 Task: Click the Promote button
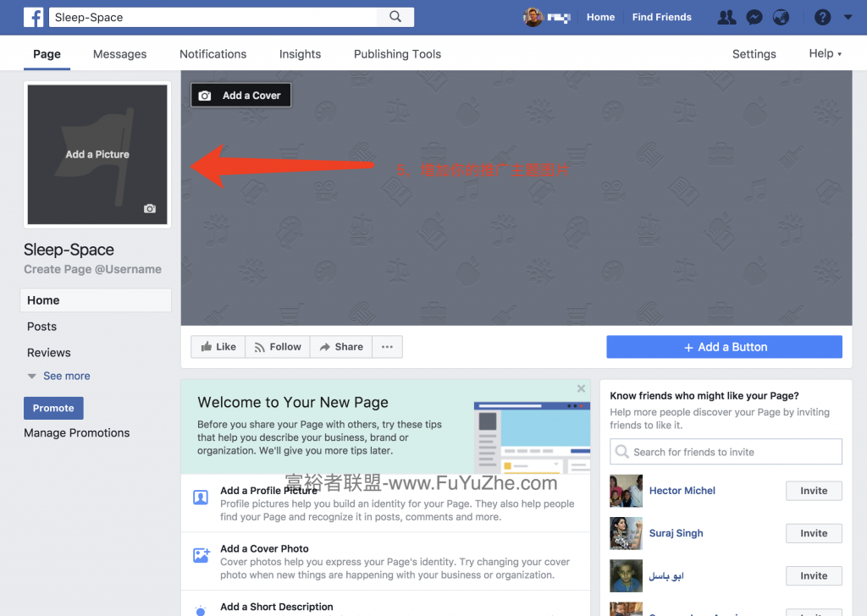[53, 409]
